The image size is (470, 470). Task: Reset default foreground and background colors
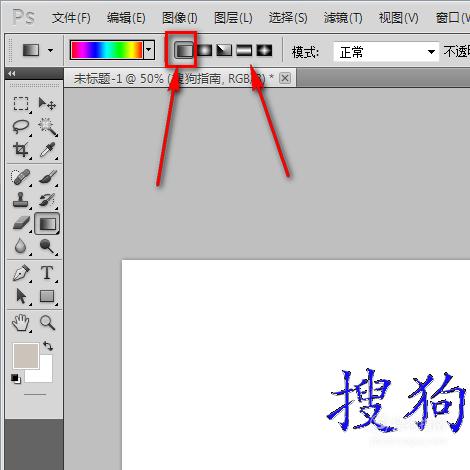[x=15, y=378]
